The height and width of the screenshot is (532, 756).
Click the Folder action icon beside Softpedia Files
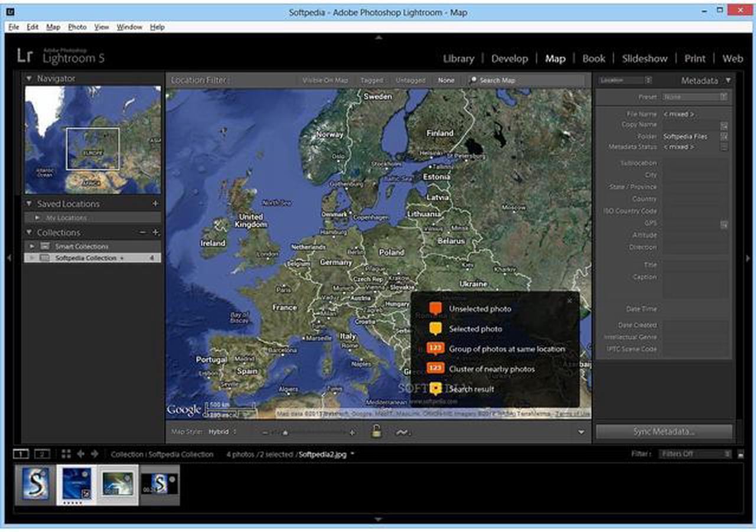[x=724, y=136]
